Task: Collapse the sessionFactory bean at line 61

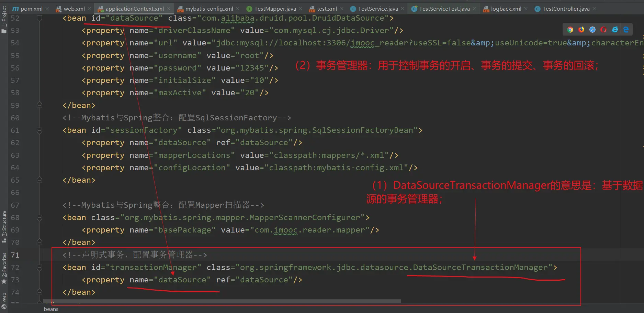Action: (39, 130)
